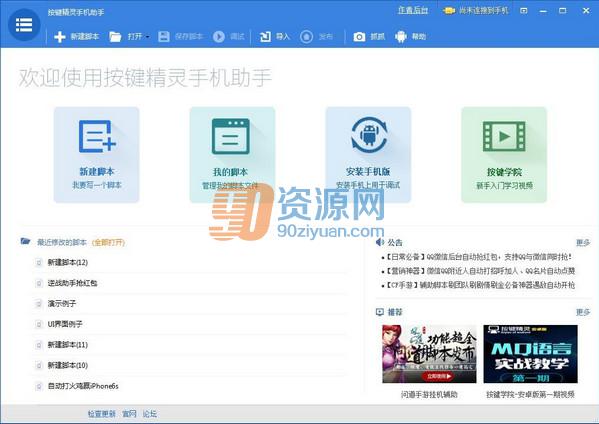Viewport: 599px width, 424px height.
Task: Open the MQ语言实战教学 thumbnail
Action: click(x=530, y=354)
